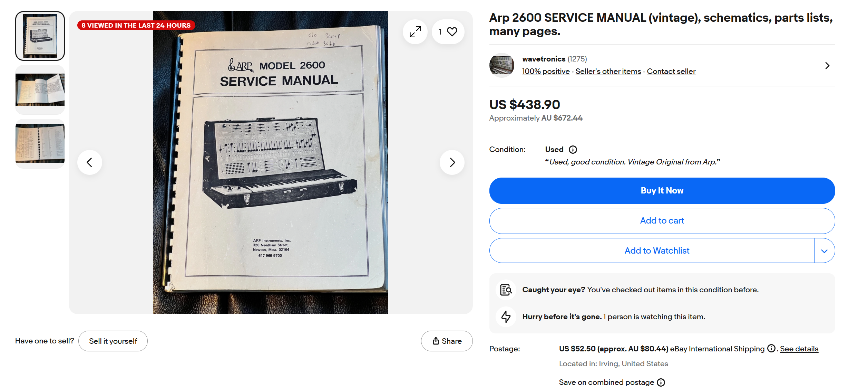Image resolution: width=868 pixels, height=388 pixels.
Task: Click the Share button
Action: tap(447, 341)
